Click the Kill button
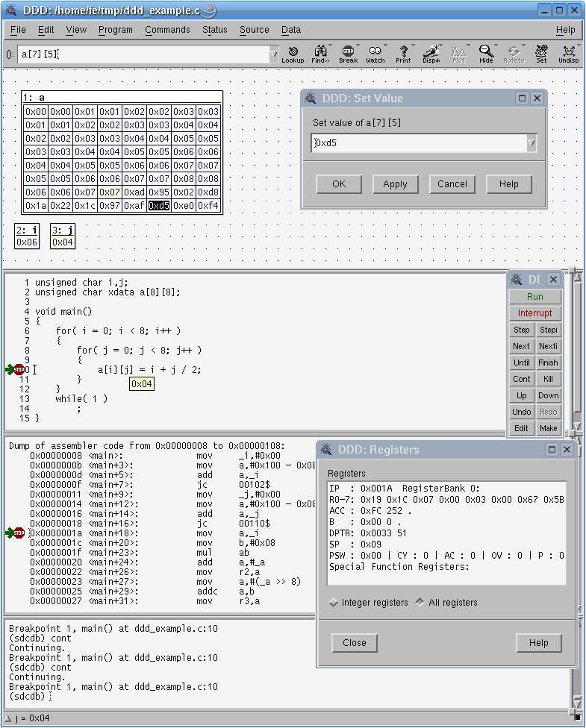This screenshot has width=586, height=728. click(549, 379)
